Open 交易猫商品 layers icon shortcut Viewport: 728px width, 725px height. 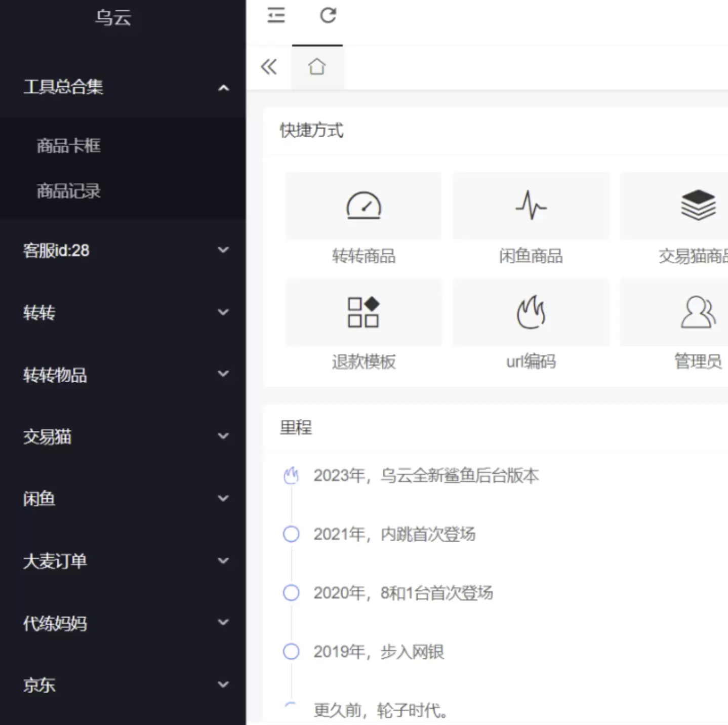pos(698,206)
